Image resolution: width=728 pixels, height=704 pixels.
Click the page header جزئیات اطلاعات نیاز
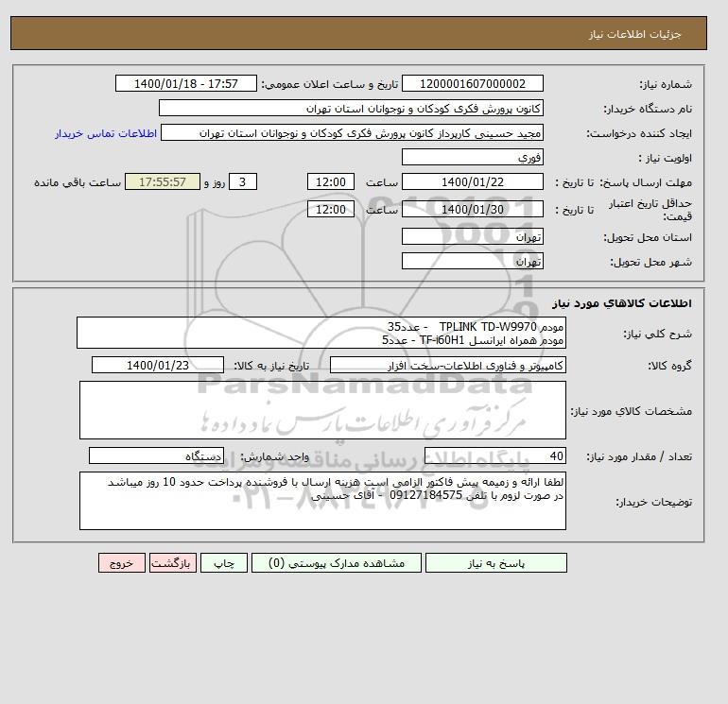(x=634, y=34)
